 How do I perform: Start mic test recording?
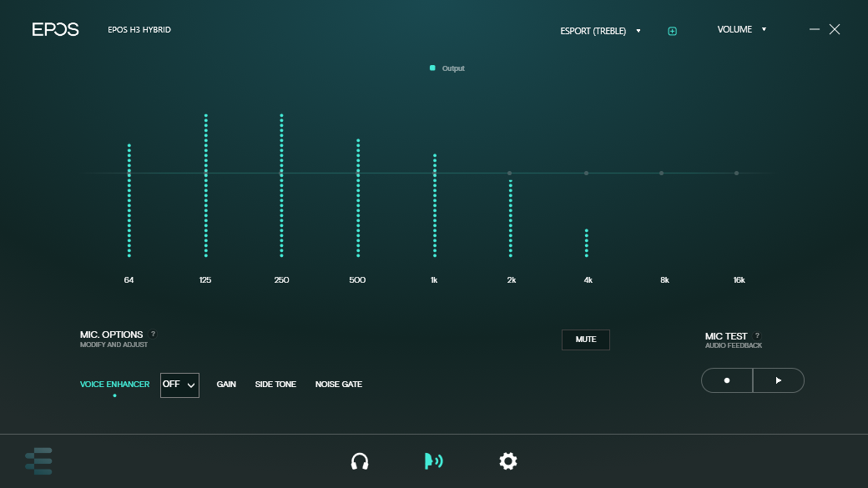(x=727, y=380)
